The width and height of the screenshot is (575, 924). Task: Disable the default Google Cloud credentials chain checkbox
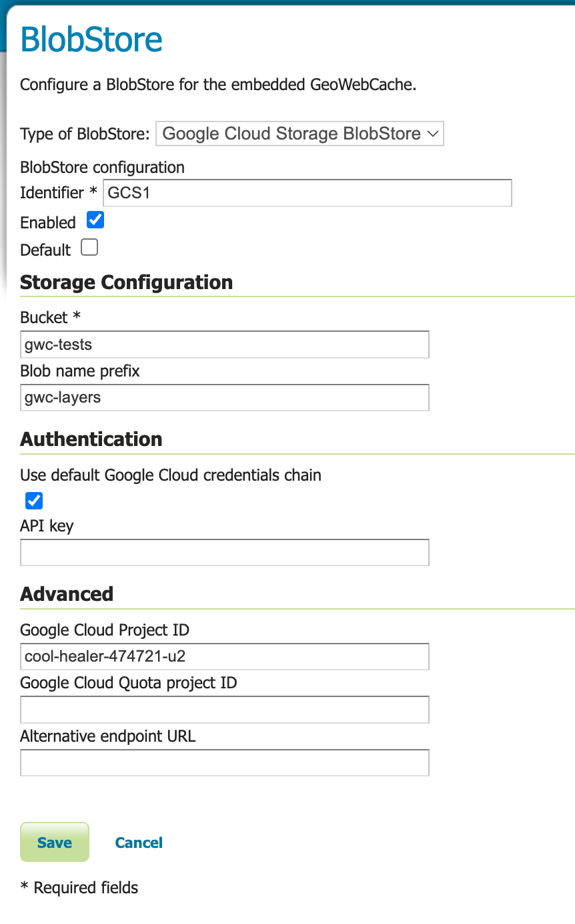coord(34,500)
